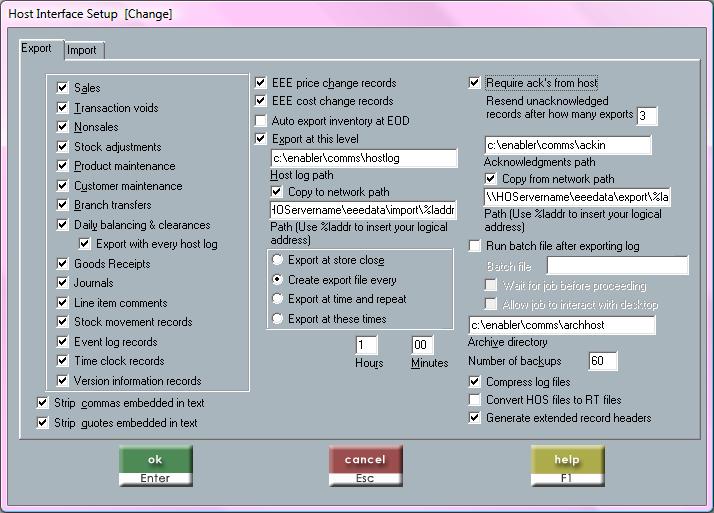Toggle Version information records checkbox
This screenshot has width=714, height=513.
(x=62, y=381)
